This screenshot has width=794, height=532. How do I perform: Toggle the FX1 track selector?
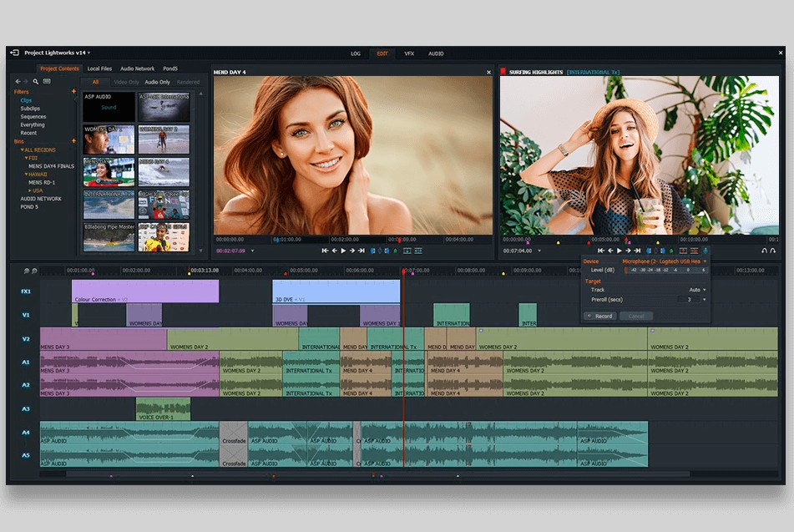[26, 291]
